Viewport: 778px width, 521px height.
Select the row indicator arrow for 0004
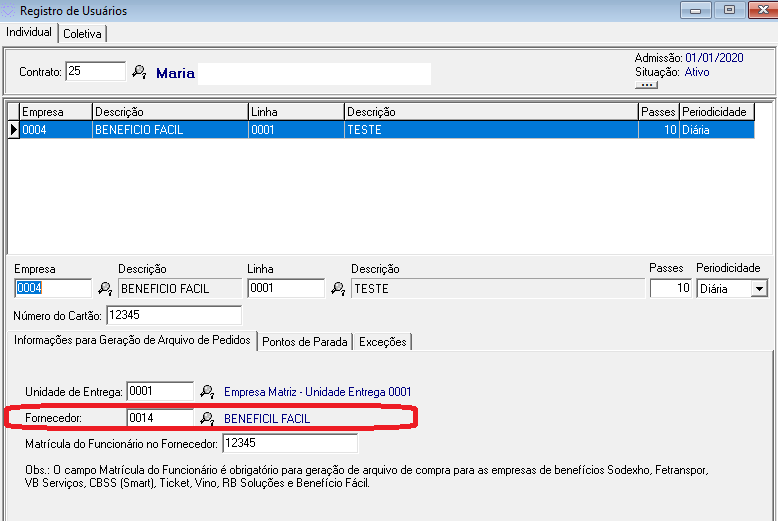tap(13, 129)
